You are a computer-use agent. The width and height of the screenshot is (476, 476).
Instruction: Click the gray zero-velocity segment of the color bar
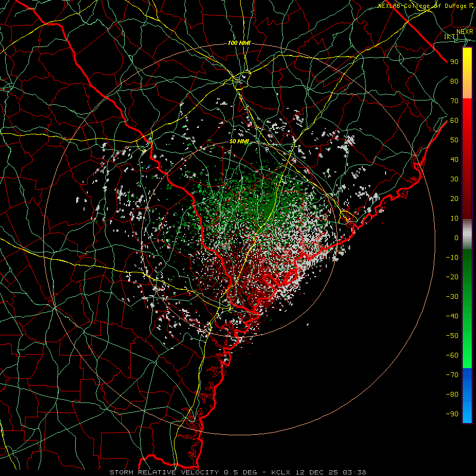coord(467,234)
